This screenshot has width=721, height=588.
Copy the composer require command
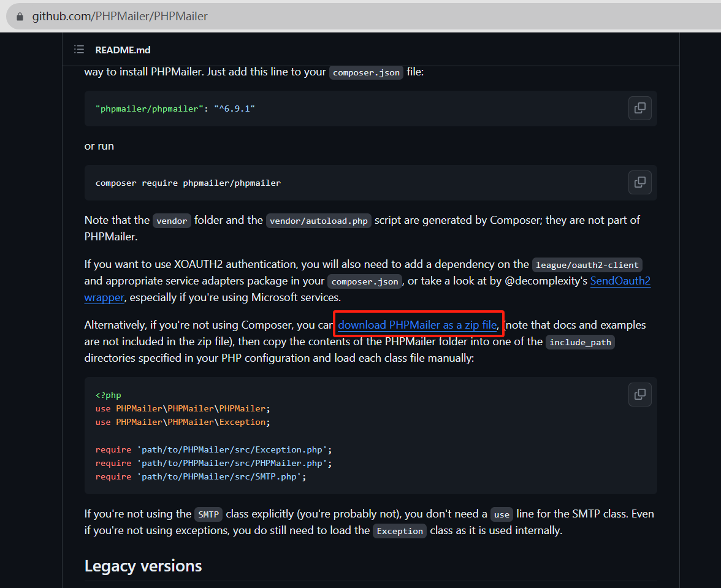[x=639, y=182]
